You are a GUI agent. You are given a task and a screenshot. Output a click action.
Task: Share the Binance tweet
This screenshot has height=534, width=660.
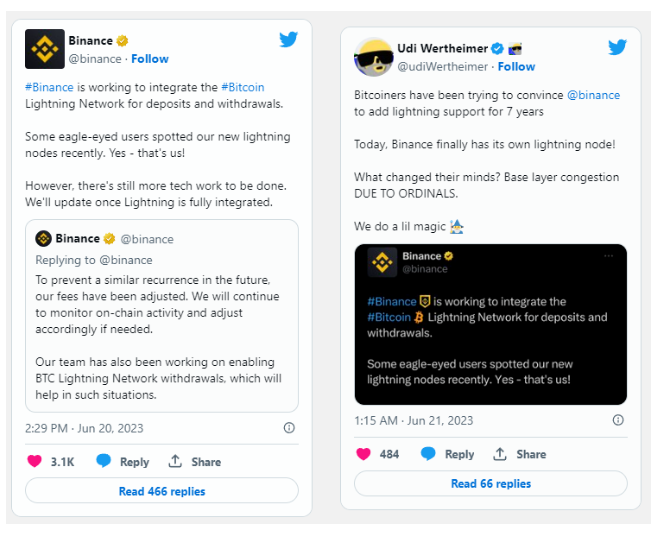tap(195, 462)
